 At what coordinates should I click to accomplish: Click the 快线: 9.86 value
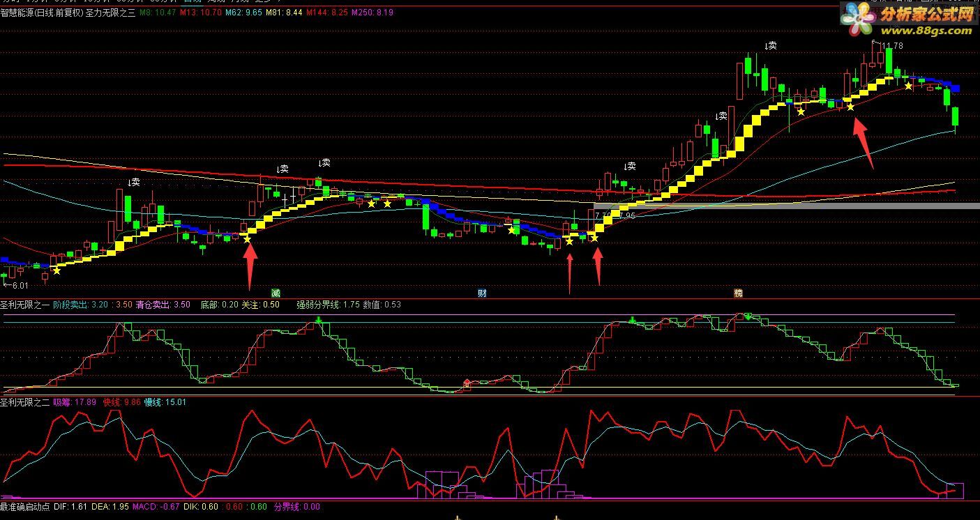(x=122, y=402)
